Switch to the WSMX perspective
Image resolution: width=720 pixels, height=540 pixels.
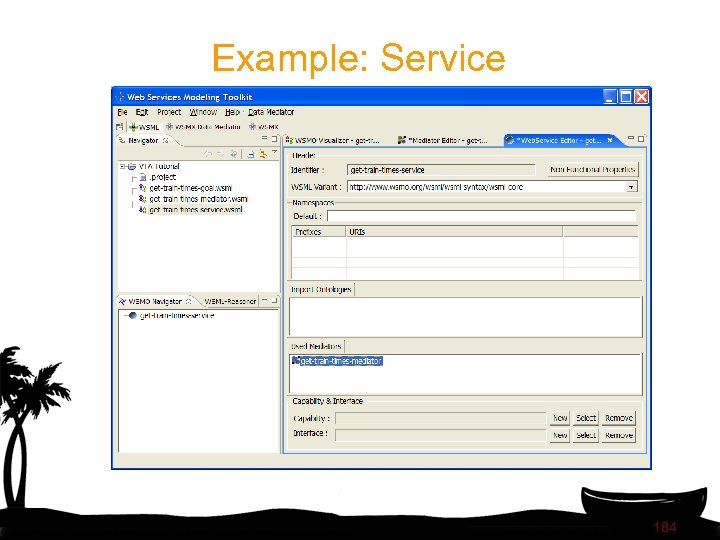pyautogui.click(x=263, y=127)
